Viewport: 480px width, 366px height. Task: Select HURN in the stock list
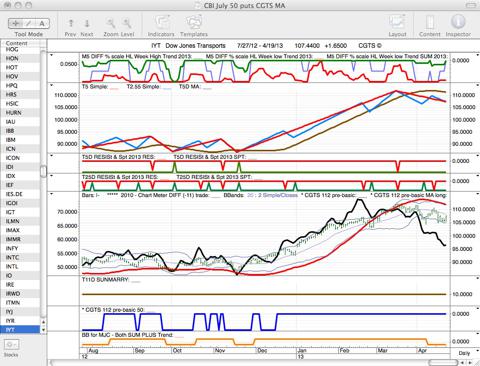[x=20, y=113]
